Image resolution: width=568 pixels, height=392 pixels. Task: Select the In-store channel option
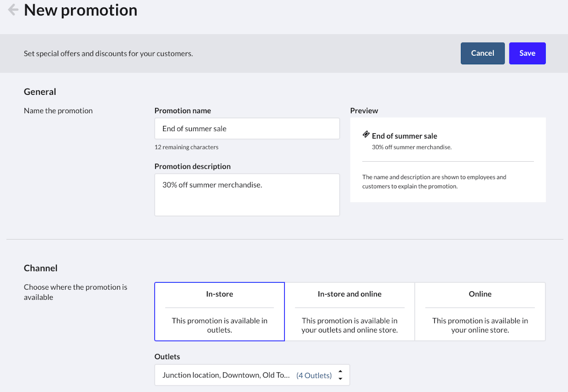219,311
